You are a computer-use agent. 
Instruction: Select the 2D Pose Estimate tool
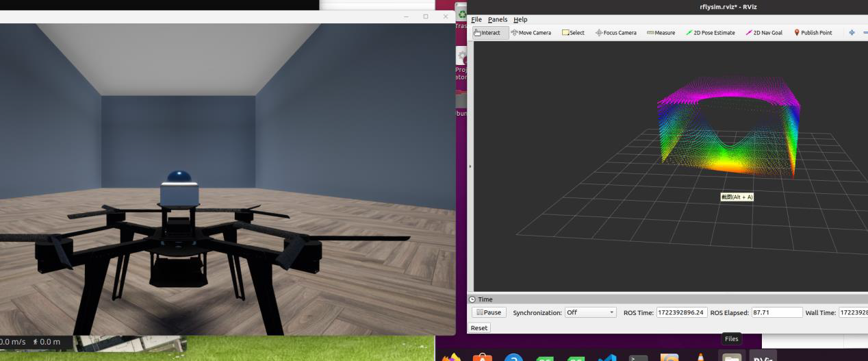tap(711, 33)
